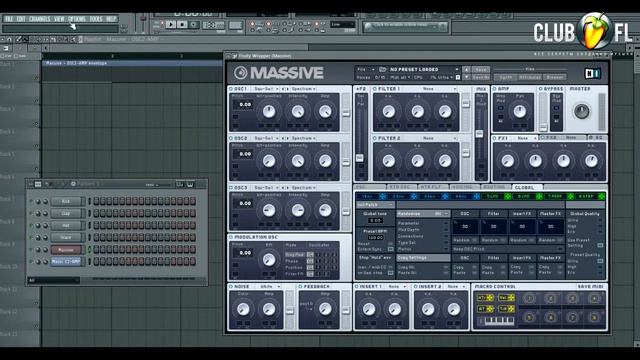Click the Save button in Massive header

pos(481,70)
